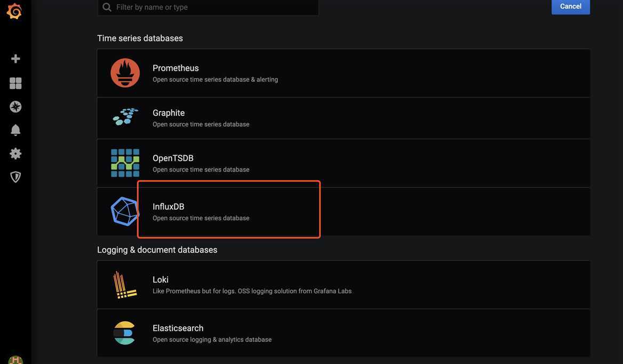Click the InfluxDB polyhedron logo
The image size is (623, 364).
click(x=125, y=211)
